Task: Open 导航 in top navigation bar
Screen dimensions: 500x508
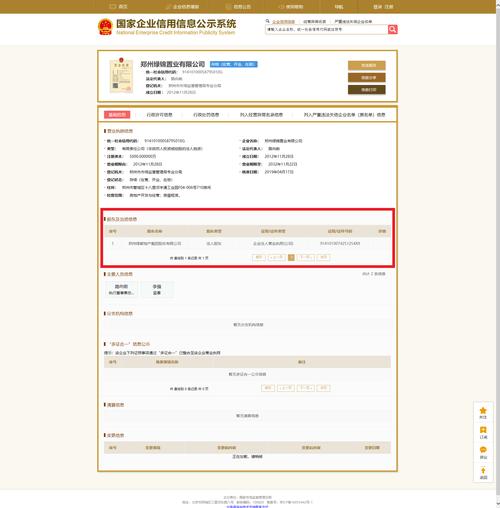Action: [339, 7]
